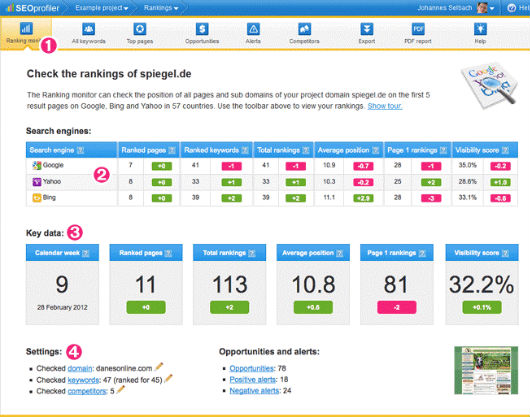The height and width of the screenshot is (417, 530).
Task: Click Bing's +2.9 average position badge
Action: pos(363,198)
